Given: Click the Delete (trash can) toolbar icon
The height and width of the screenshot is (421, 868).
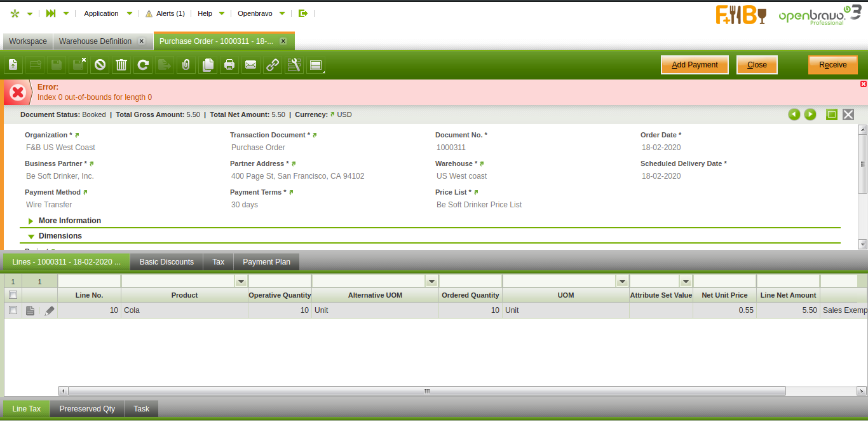Looking at the screenshot, I should click(x=121, y=65).
